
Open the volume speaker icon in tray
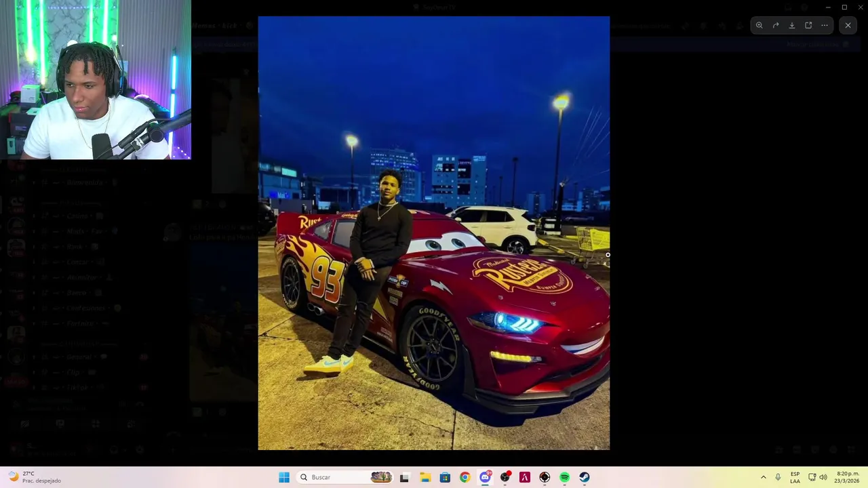pyautogui.click(x=823, y=477)
